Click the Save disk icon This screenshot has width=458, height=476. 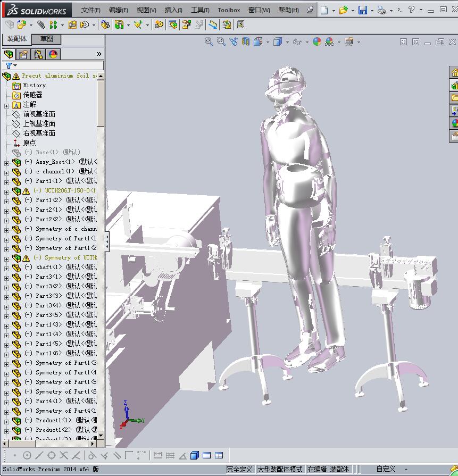pyautogui.click(x=362, y=10)
